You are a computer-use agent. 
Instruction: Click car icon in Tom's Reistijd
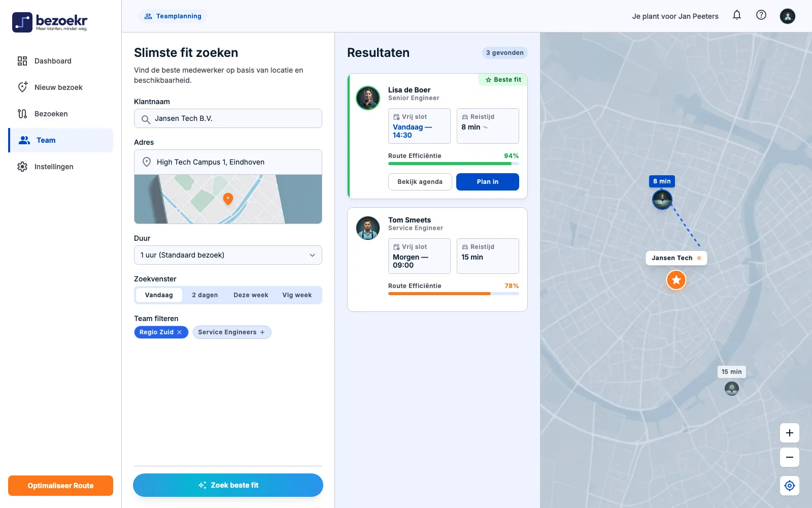(x=465, y=247)
